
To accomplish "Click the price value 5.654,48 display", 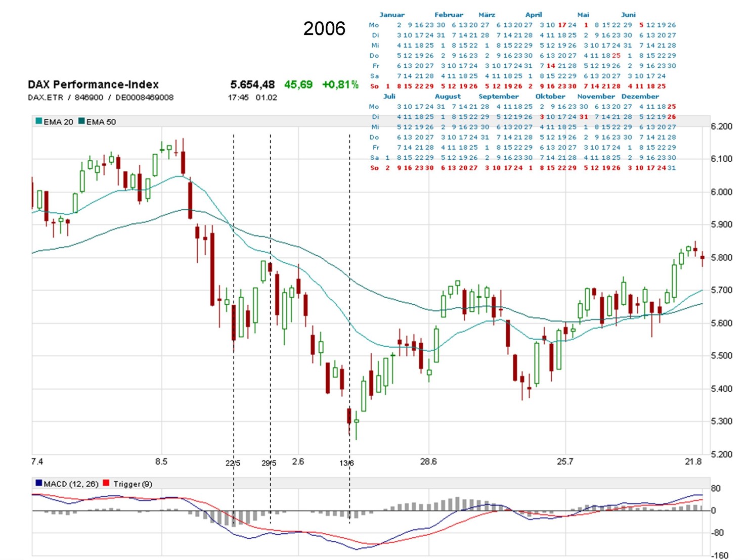I will pyautogui.click(x=252, y=84).
